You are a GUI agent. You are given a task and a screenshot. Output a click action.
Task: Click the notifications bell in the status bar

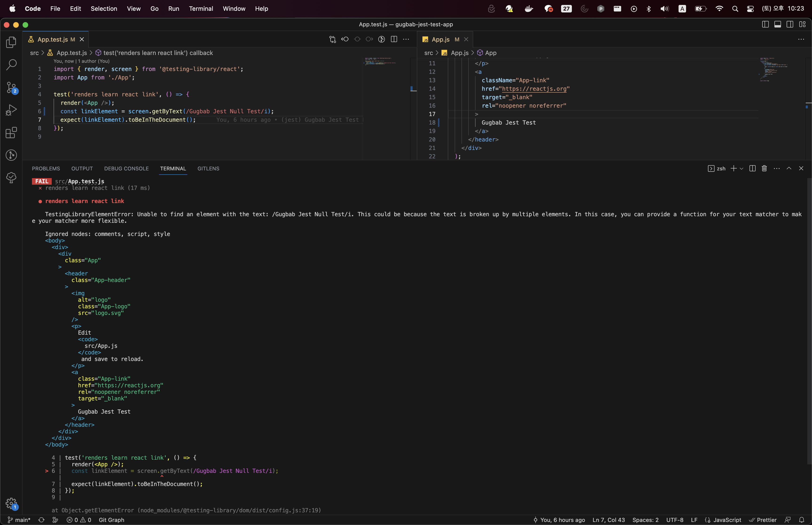point(801,520)
